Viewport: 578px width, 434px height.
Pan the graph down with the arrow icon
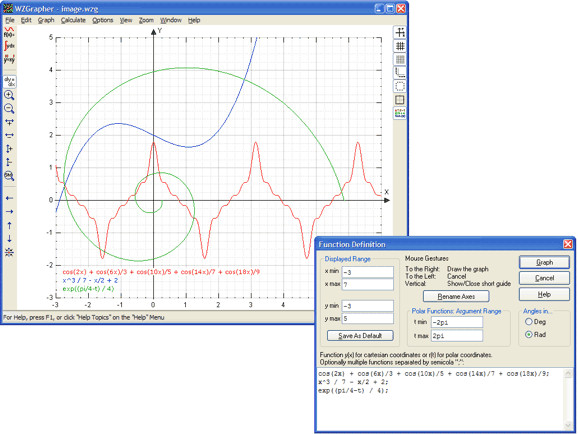point(9,239)
